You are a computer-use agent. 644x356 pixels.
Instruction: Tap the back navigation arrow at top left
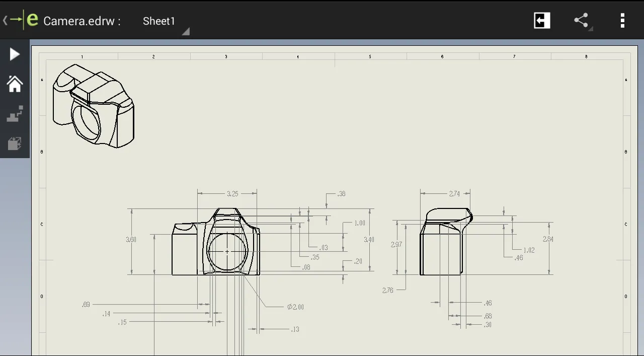[6, 19]
